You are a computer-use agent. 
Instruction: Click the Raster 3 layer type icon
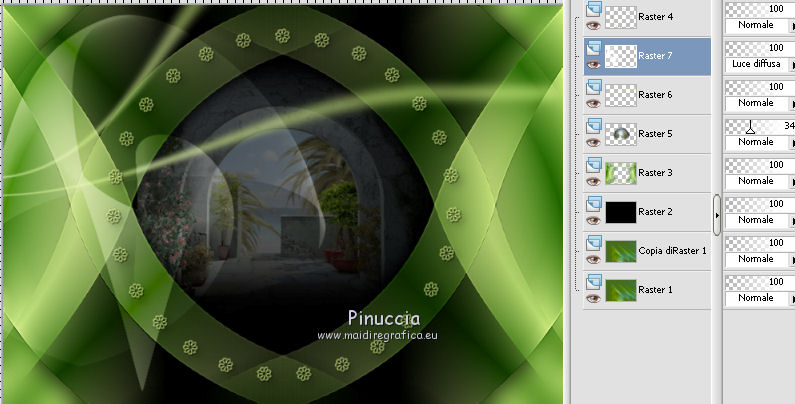594,165
